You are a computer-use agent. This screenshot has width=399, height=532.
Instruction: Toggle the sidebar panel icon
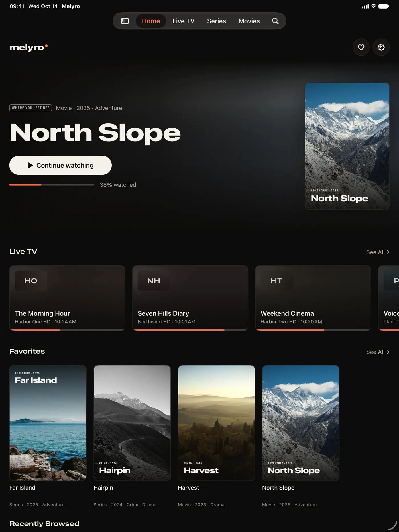125,21
